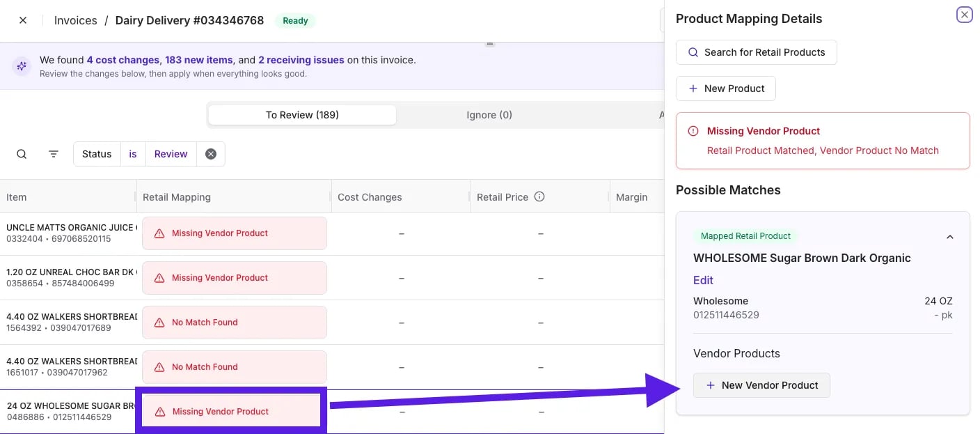This screenshot has width=980, height=434.
Task: Click No Match Found for Walkers 1564392
Action: (235, 323)
